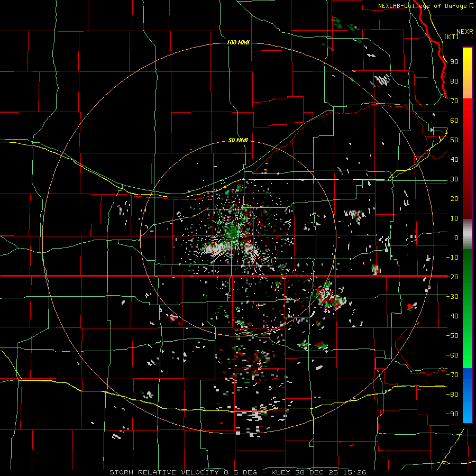Click the -20 value on the velocity scale
The height and width of the screenshot is (476, 476).
(452, 277)
